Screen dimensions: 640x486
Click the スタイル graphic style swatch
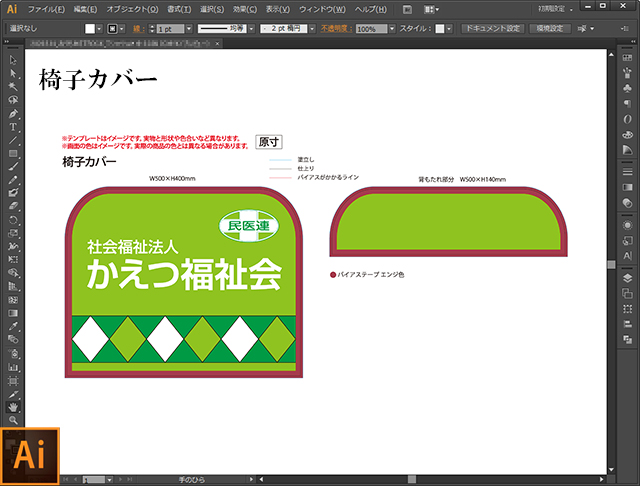click(440, 29)
